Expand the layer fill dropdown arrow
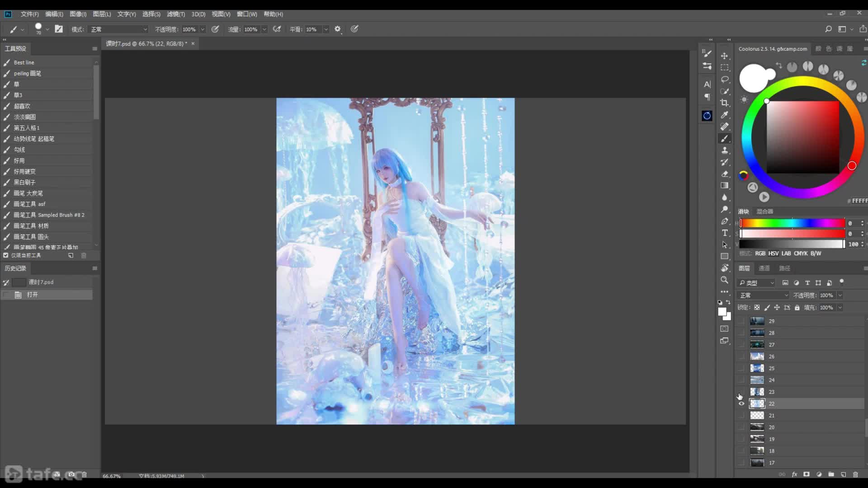868x488 pixels. (x=840, y=307)
